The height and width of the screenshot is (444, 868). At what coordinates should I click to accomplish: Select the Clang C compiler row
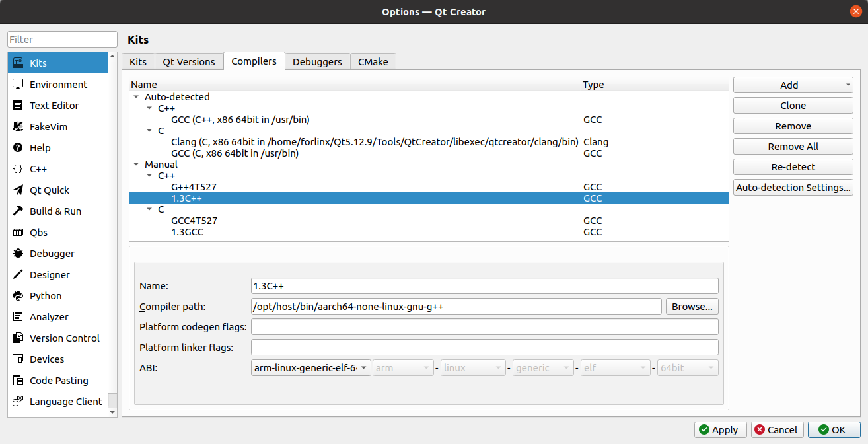click(x=429, y=142)
